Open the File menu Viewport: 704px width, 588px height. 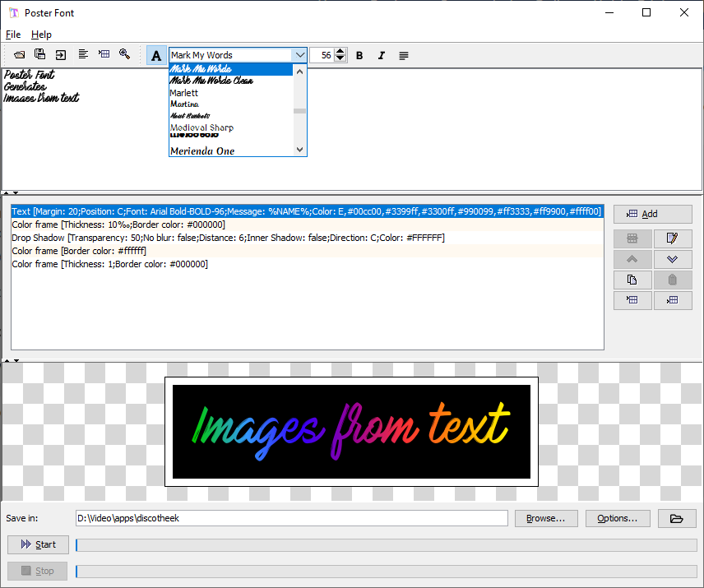(12, 35)
